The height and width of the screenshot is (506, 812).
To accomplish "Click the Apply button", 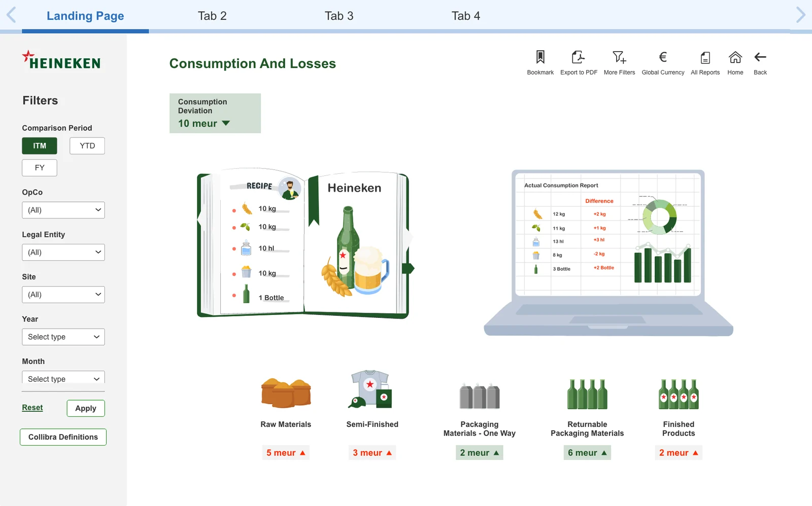I will point(86,409).
